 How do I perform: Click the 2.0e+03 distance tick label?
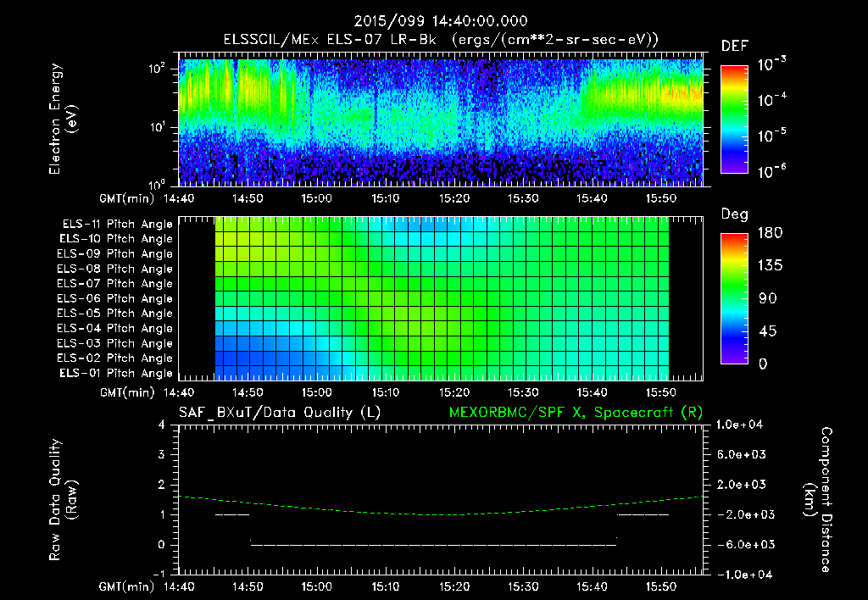click(x=742, y=484)
